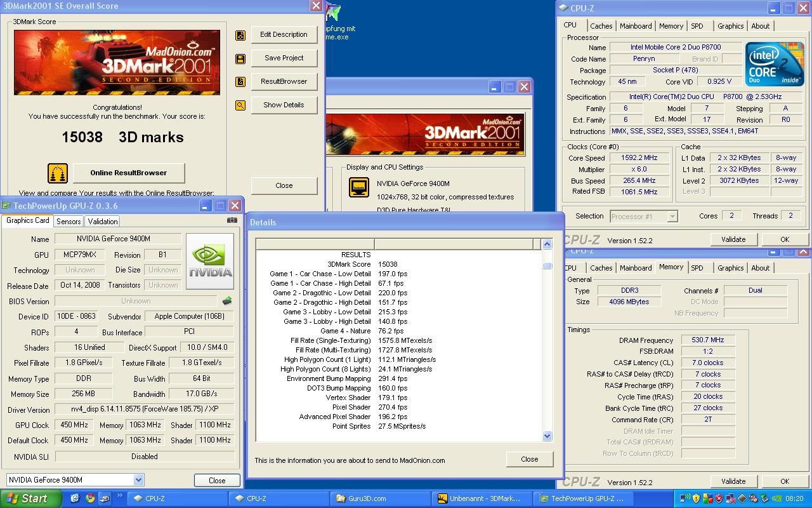The height and width of the screenshot is (508, 812).
Task: Close the 3DMark Overall Score dialog via Close button
Action: [284, 185]
